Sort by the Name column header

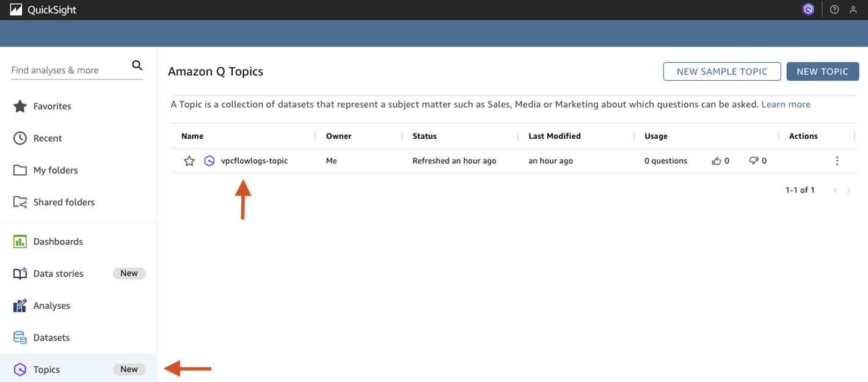pyautogui.click(x=192, y=136)
